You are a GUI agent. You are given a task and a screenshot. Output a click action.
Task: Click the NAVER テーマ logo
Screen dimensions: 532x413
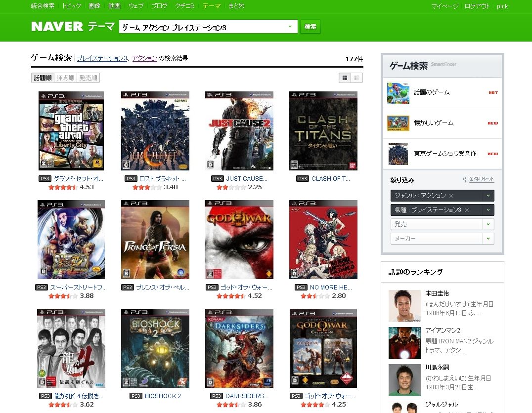72,26
